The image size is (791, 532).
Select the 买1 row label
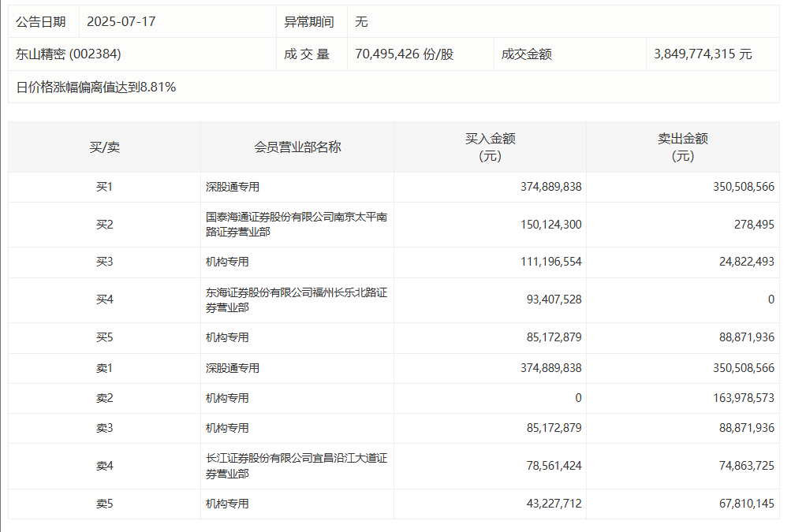pos(104,187)
